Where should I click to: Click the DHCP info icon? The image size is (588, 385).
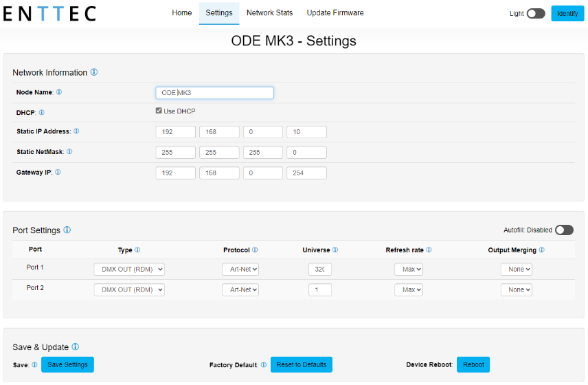[42, 112]
